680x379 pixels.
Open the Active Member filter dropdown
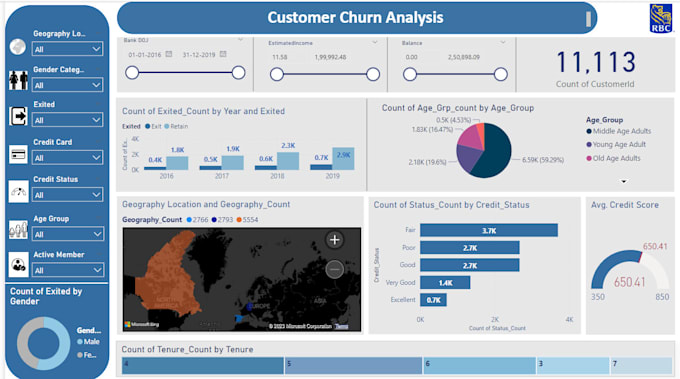[x=67, y=270]
